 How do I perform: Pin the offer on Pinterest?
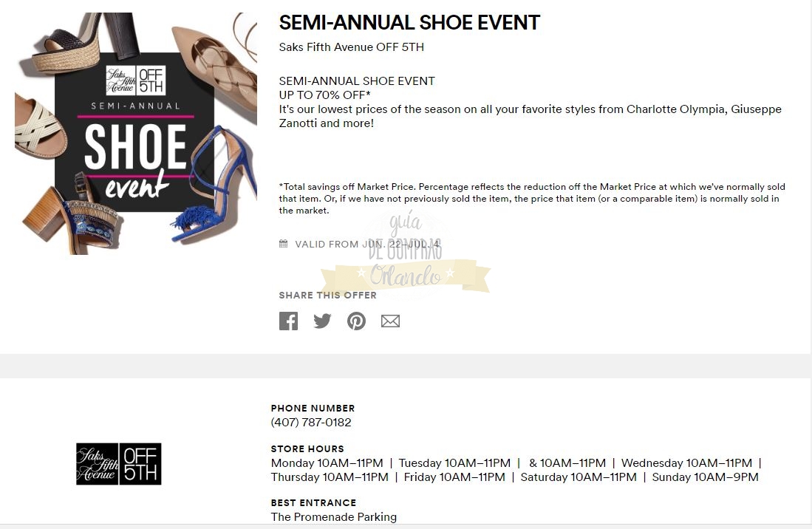coord(356,321)
